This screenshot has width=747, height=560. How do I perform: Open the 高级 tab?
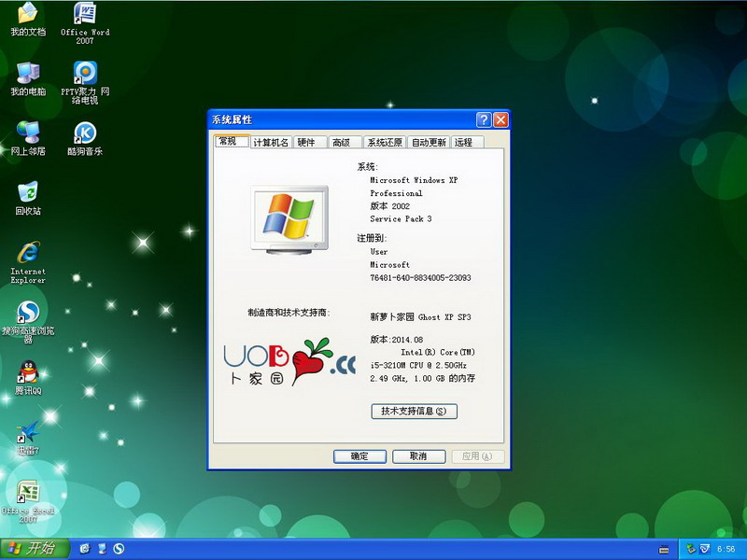click(345, 142)
